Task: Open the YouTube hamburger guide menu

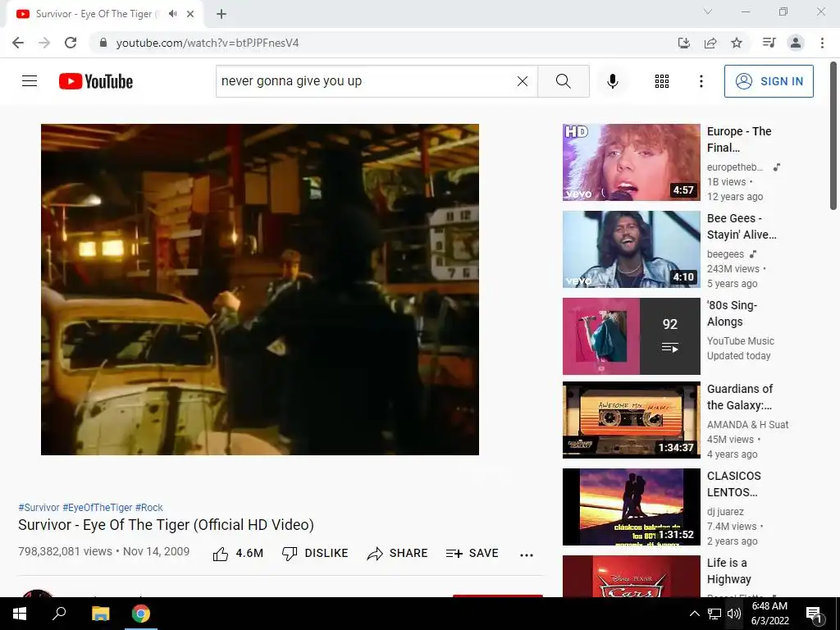Action: point(30,81)
